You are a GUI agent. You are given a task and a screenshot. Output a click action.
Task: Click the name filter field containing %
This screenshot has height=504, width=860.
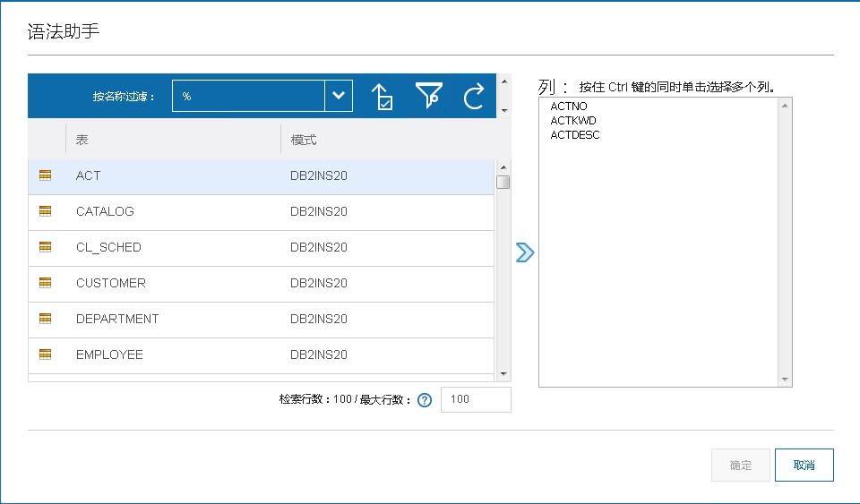(x=248, y=96)
